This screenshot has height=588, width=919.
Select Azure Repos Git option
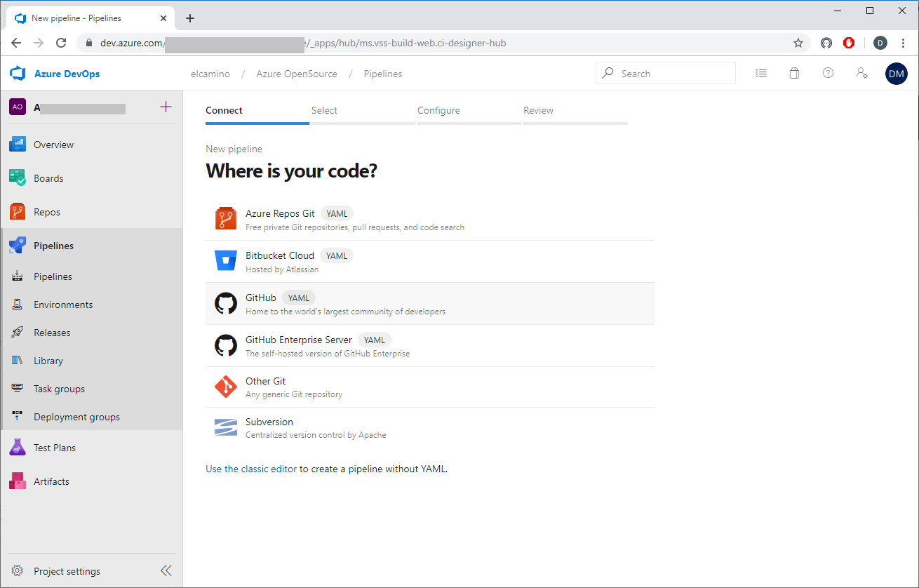click(x=280, y=213)
